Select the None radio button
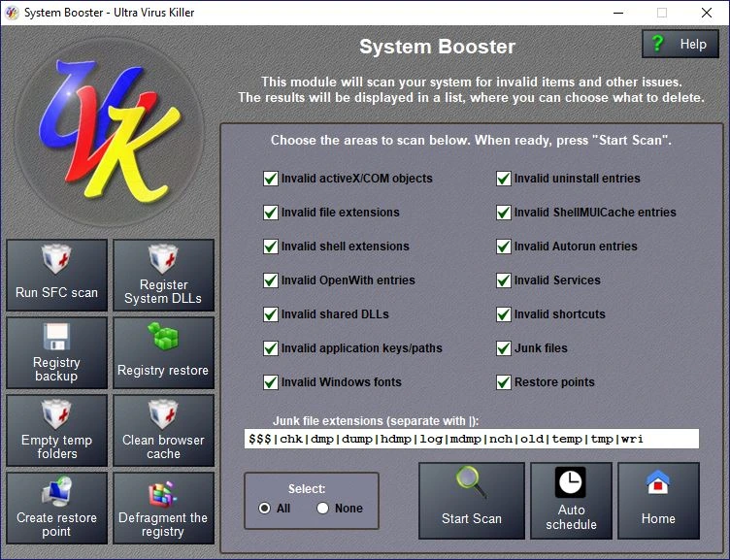730x560 pixels. tap(322, 508)
